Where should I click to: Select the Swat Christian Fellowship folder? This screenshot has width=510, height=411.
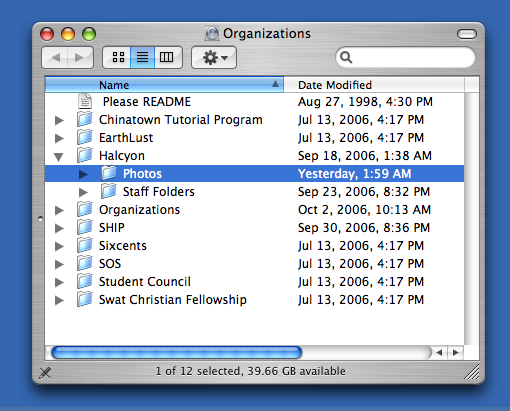pos(254,300)
